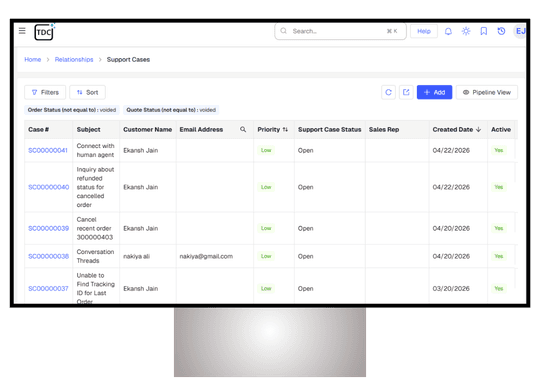Click subject 'Inquiry about refunded status'
Viewport: 540px width, 384px height.
95,187
